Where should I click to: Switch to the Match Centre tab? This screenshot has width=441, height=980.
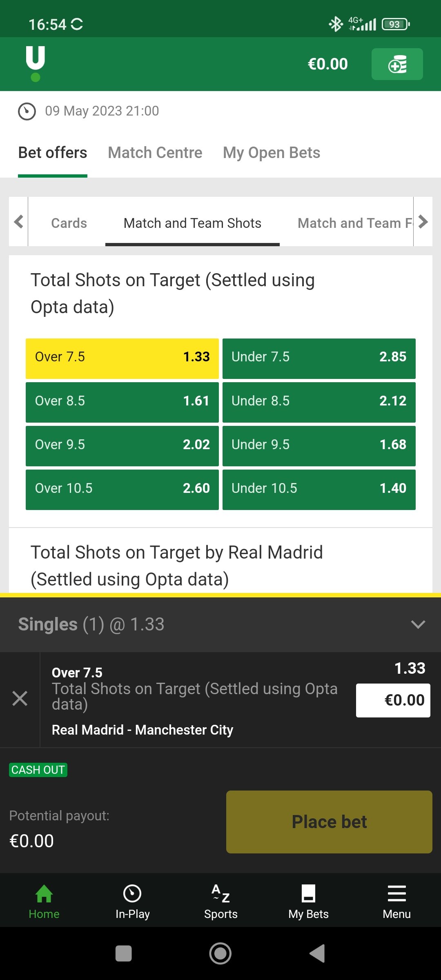(155, 153)
